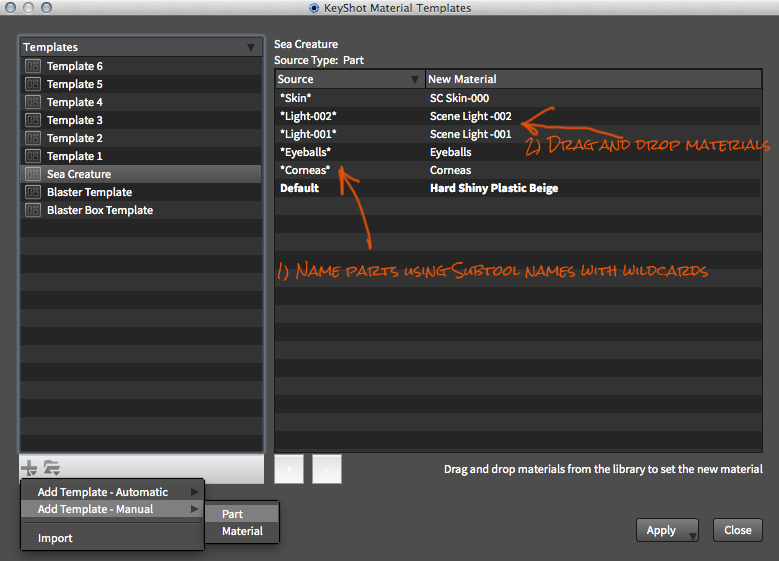Viewport: 779px width, 561px height.
Task: Select Part in the submenu
Action: [242, 514]
